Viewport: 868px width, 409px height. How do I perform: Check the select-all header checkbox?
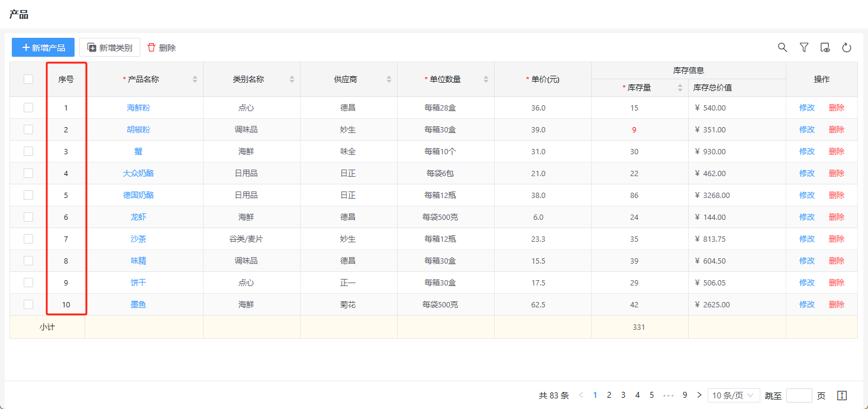28,79
